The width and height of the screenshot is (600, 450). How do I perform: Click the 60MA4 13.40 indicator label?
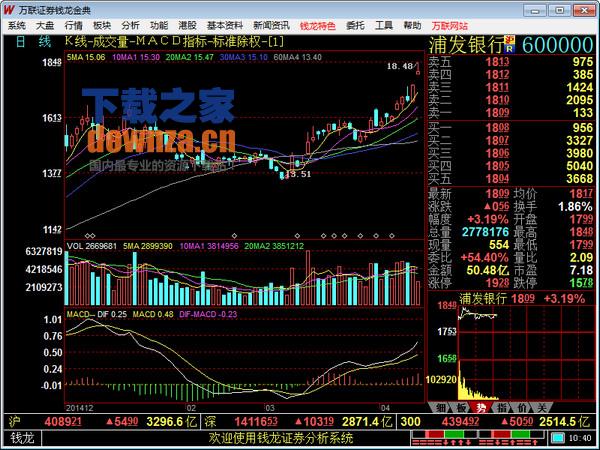point(298,57)
